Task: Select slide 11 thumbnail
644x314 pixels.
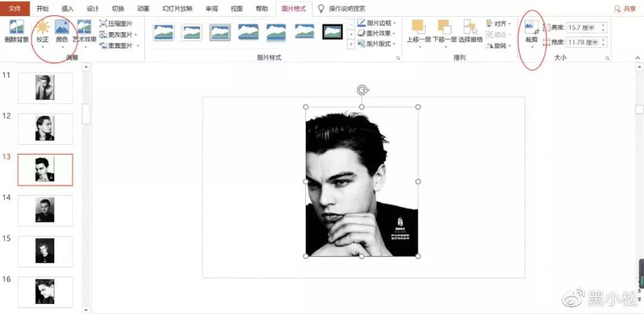Action: coord(45,88)
